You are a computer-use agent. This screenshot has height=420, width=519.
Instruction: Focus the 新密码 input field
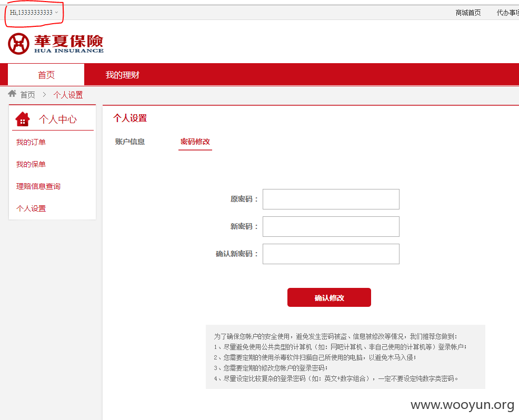click(x=331, y=227)
